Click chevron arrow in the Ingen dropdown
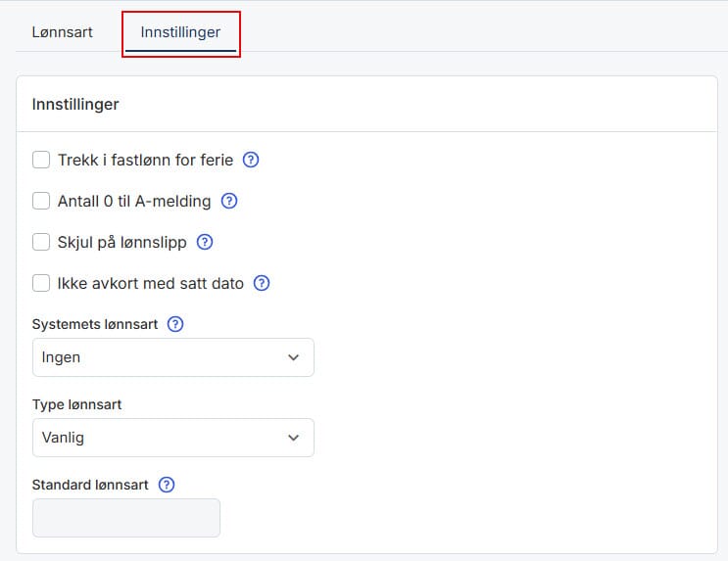Image resolution: width=728 pixels, height=561 pixels. point(294,358)
